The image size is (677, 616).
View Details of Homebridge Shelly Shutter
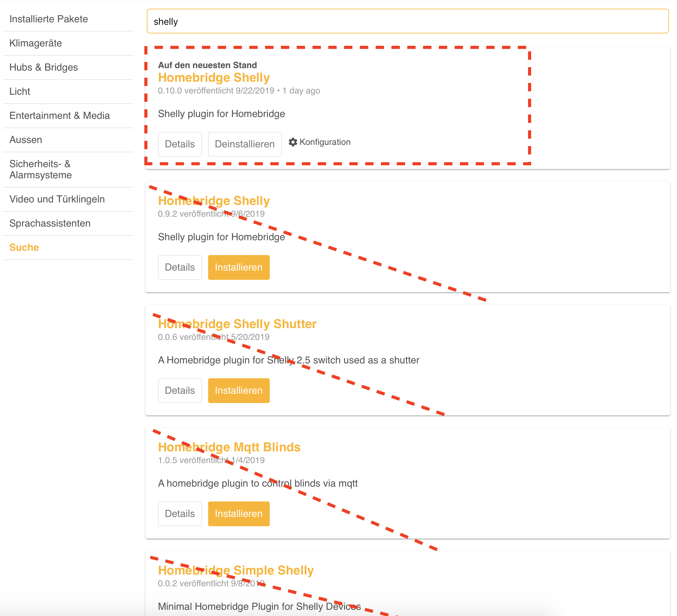click(x=180, y=390)
